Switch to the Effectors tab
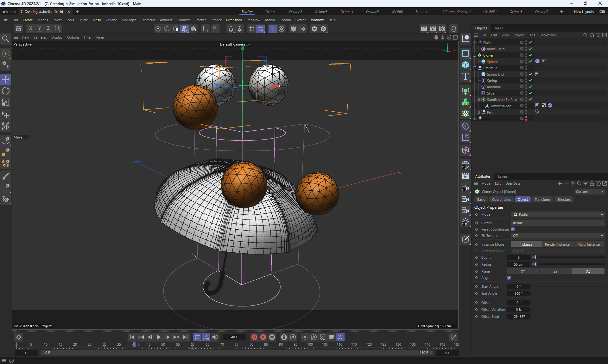The width and height of the screenshot is (608, 364). tap(564, 200)
